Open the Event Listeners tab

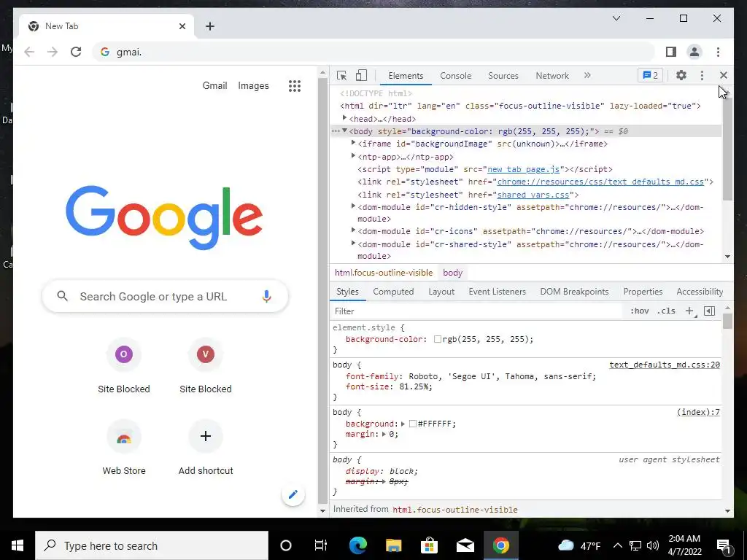tap(497, 292)
